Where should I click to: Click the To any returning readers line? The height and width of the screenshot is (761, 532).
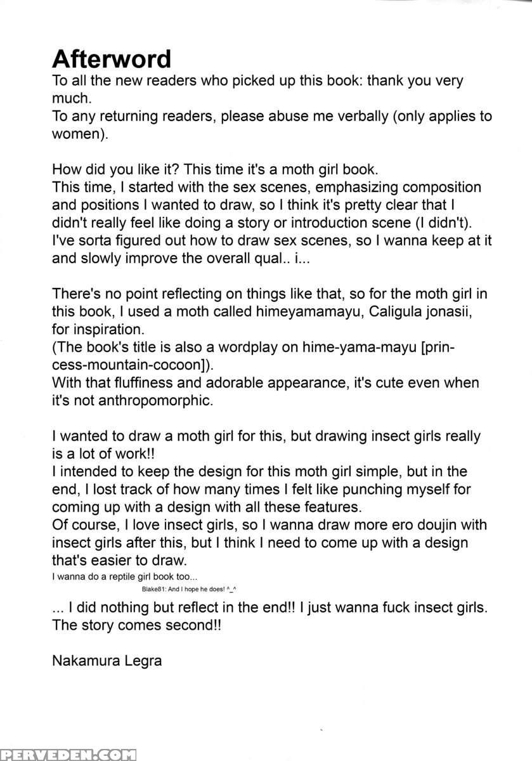tap(271, 117)
